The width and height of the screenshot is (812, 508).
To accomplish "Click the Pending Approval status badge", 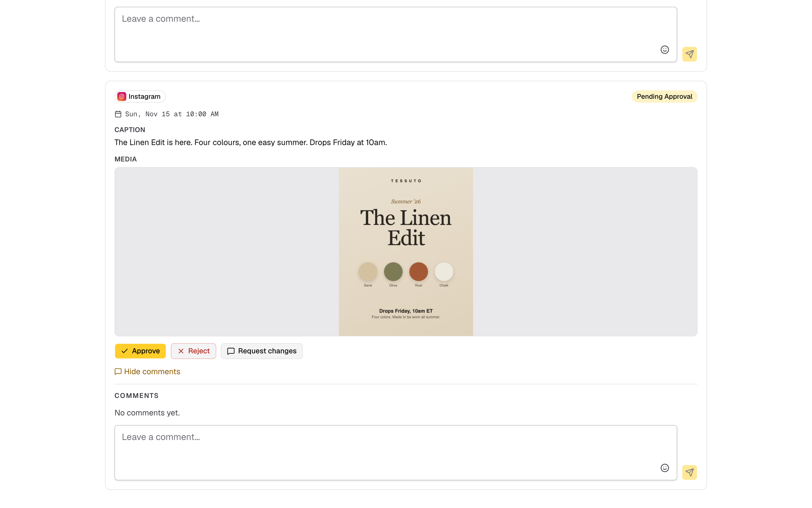I will [x=664, y=97].
